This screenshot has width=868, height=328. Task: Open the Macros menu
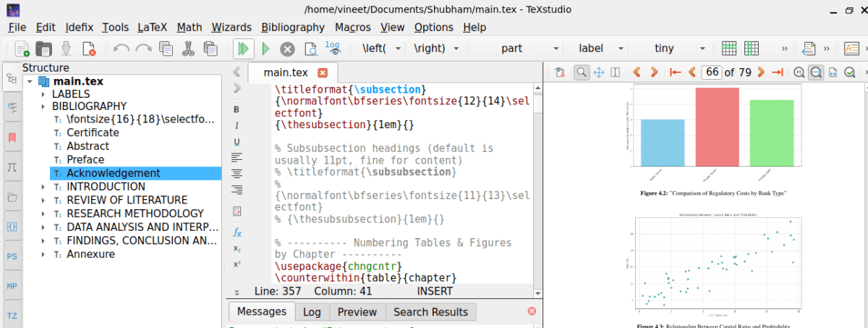coord(353,28)
